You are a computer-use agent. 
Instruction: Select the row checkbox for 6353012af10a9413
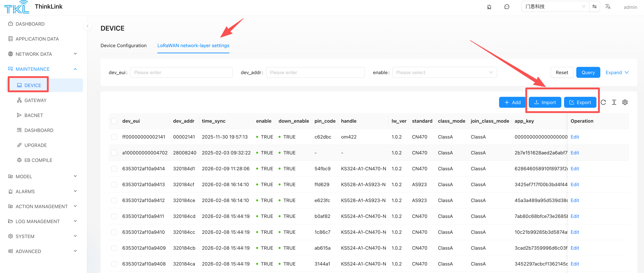[114, 184]
